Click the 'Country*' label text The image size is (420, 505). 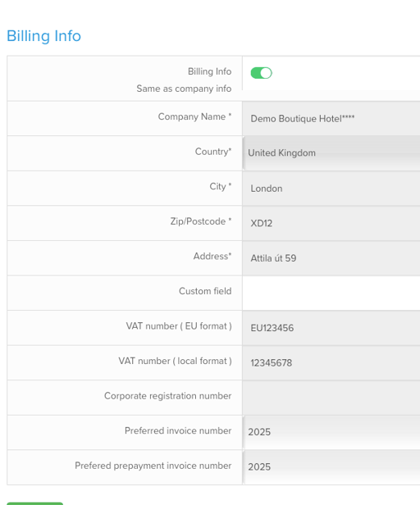(213, 152)
